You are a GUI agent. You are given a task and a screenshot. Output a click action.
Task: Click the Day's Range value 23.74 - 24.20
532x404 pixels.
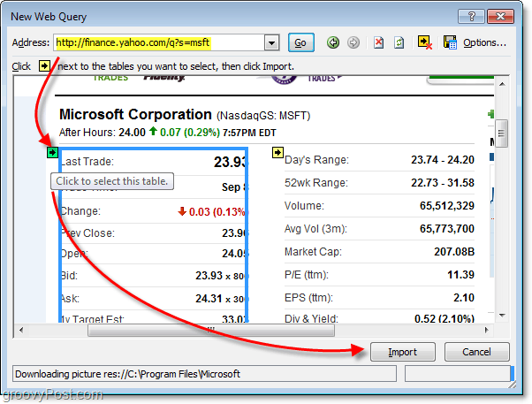click(x=443, y=159)
